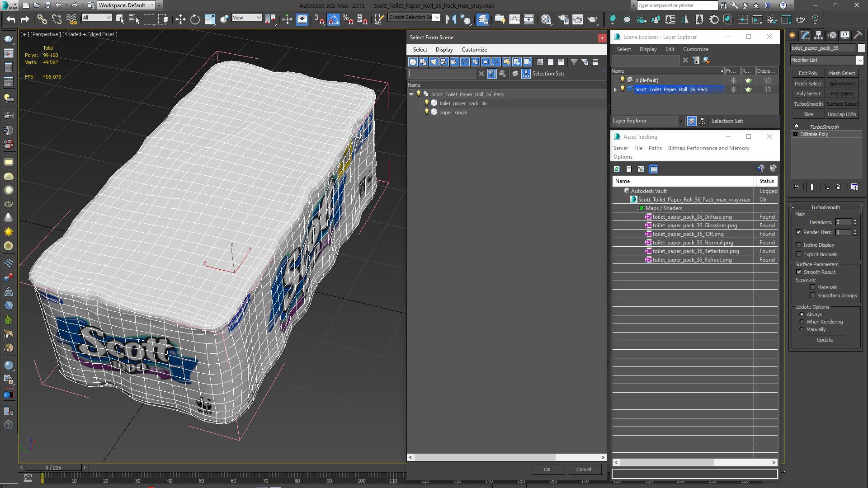This screenshot has width=868, height=488.
Task: Enable Explicit Normals checkbox
Action: pyautogui.click(x=798, y=254)
